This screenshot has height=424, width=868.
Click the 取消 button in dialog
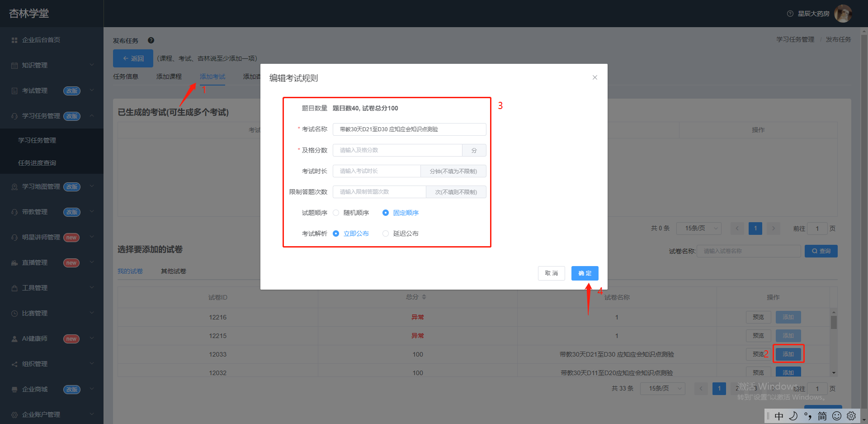[552, 273]
